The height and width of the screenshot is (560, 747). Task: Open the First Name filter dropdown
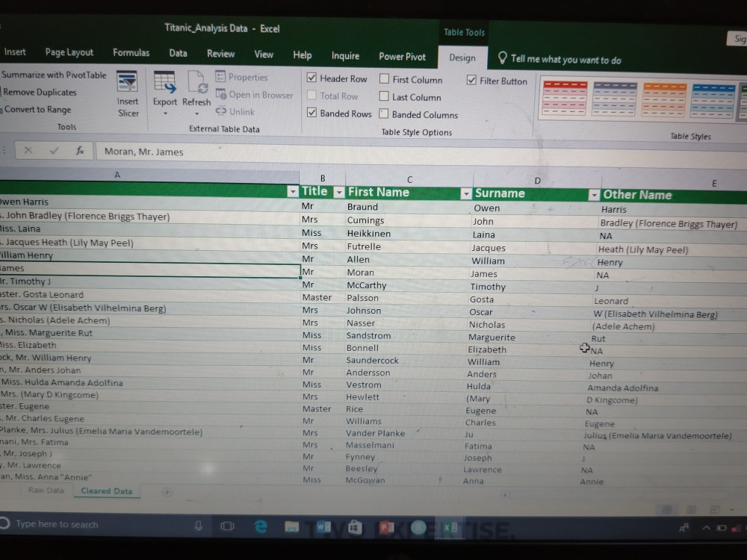(x=466, y=193)
